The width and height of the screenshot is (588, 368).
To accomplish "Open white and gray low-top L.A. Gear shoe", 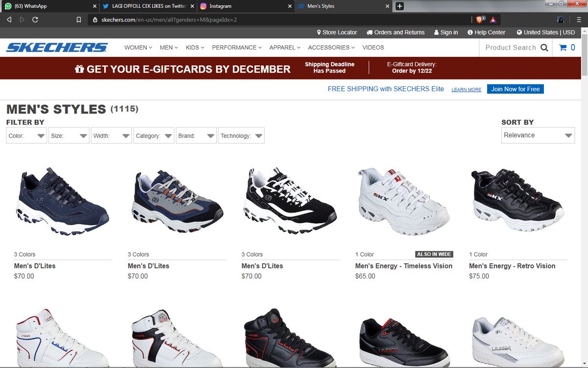I will [x=517, y=343].
